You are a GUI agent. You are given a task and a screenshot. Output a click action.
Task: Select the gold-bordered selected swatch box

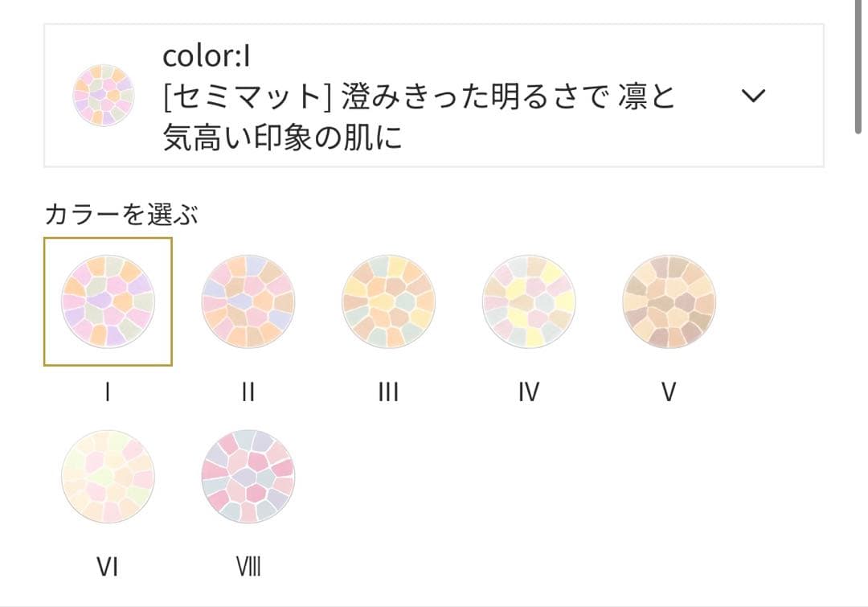coord(108,301)
